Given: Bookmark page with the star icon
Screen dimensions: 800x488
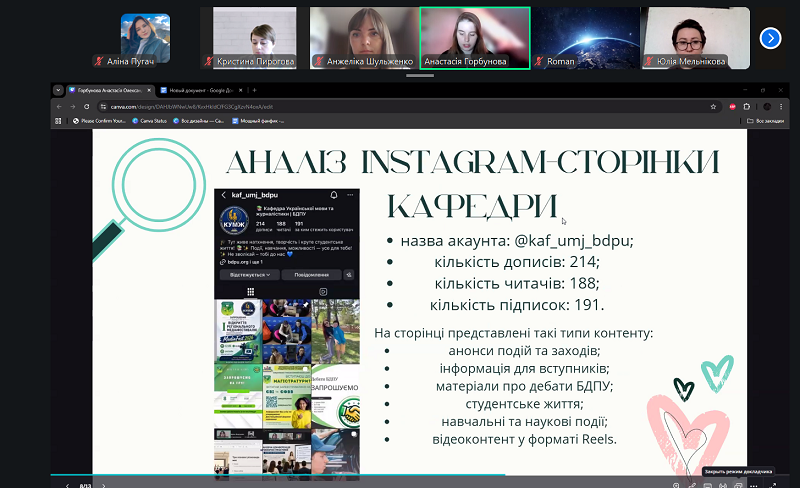Looking at the screenshot, I should click(x=713, y=107).
